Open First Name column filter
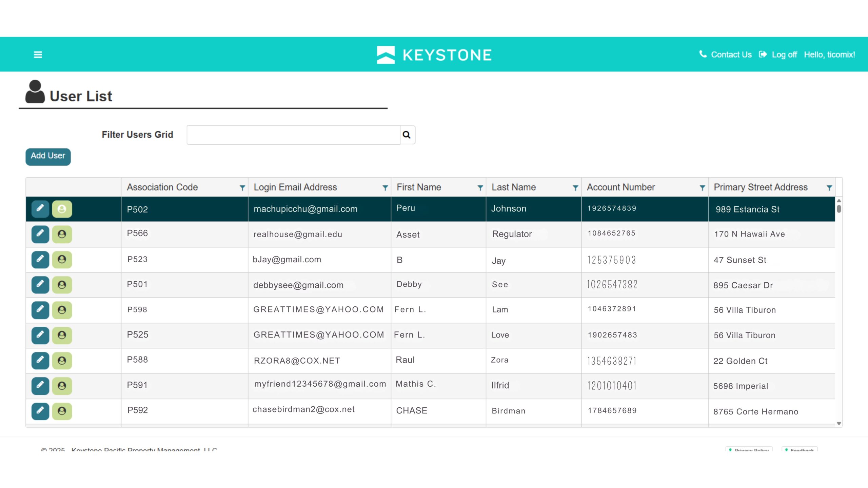Viewport: 868px width, 488px height. (x=480, y=188)
